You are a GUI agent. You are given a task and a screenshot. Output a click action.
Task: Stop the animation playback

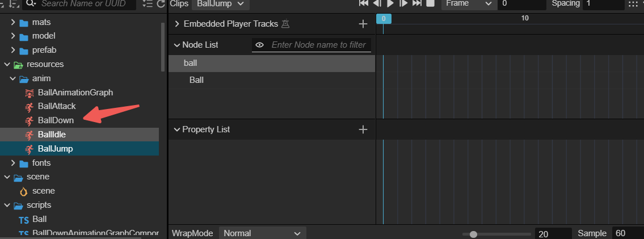[x=430, y=3]
